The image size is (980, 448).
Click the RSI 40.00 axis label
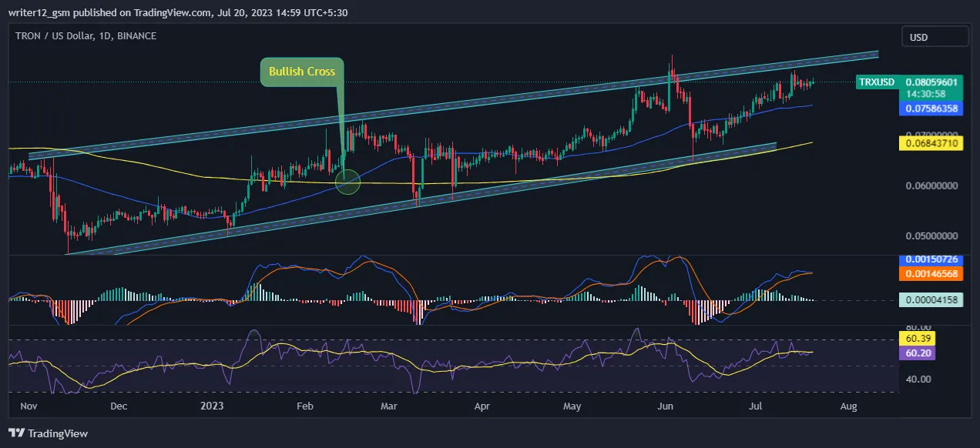point(918,379)
